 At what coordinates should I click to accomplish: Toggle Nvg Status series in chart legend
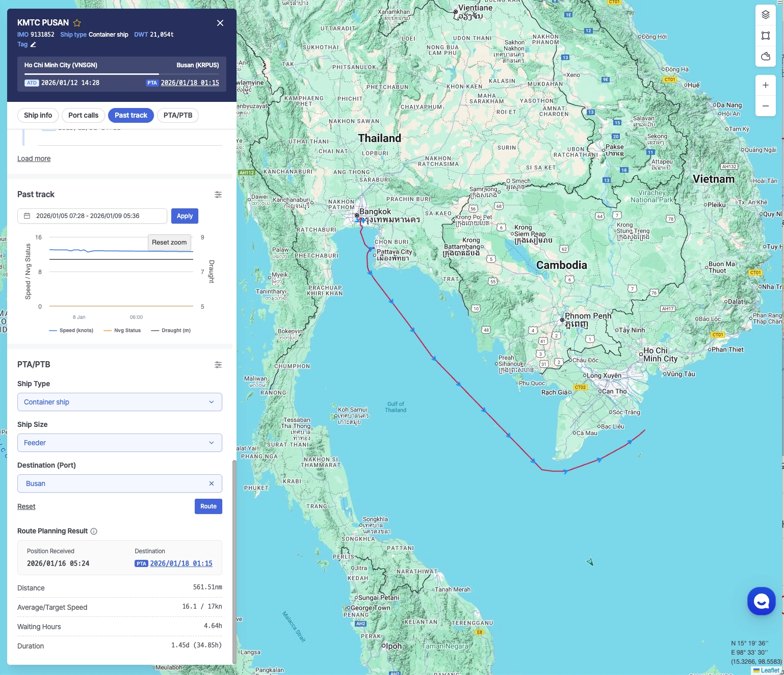[x=122, y=331]
